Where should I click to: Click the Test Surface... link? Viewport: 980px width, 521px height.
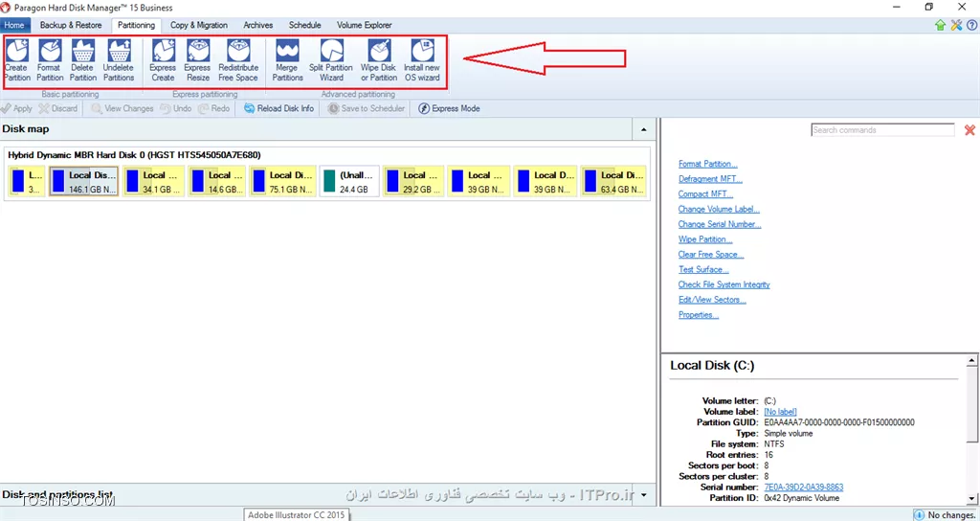pyautogui.click(x=703, y=269)
